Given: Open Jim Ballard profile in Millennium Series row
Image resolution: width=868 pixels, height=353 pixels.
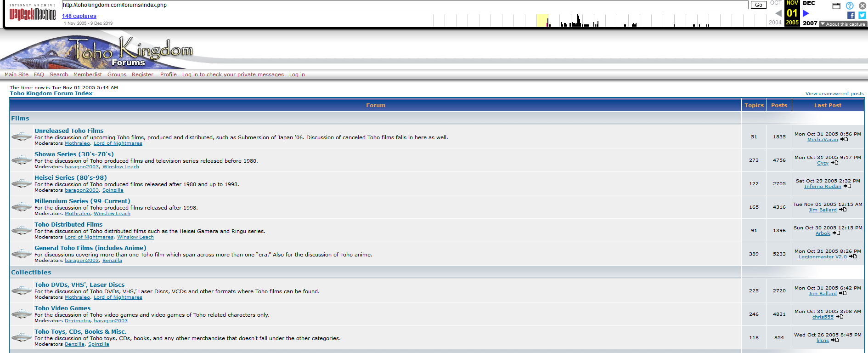Looking at the screenshot, I should pos(823,210).
